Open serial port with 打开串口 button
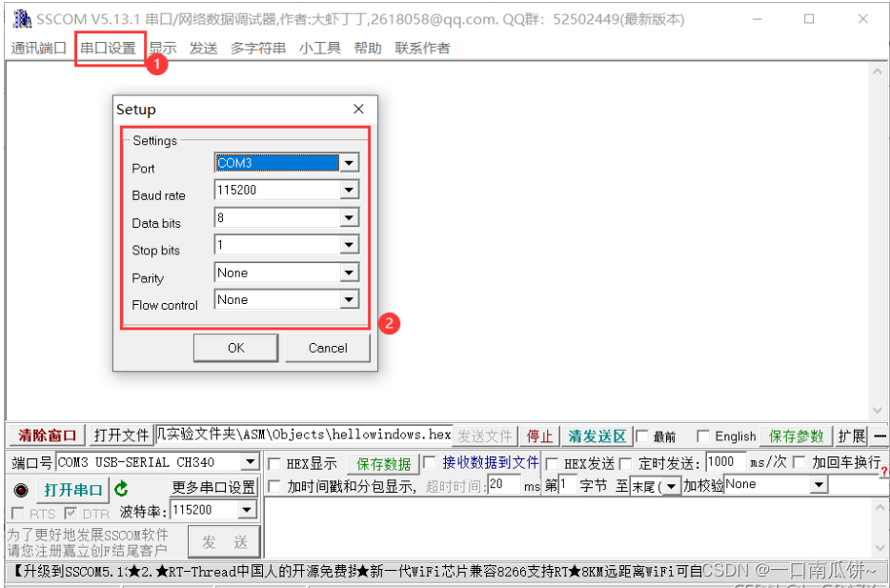The width and height of the screenshot is (890, 588). [x=73, y=489]
